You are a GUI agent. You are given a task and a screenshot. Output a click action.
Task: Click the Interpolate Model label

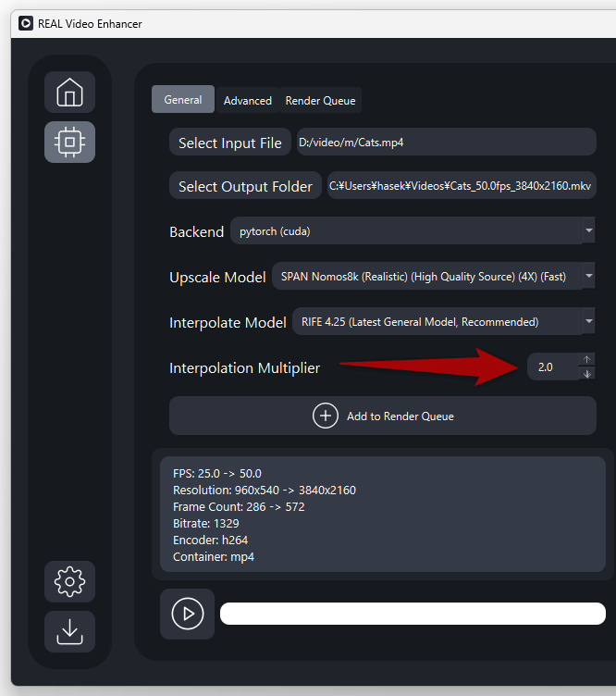(228, 322)
